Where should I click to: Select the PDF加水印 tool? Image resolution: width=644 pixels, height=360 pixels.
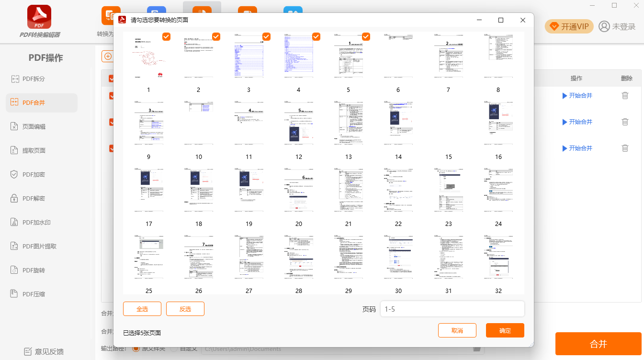click(36, 222)
